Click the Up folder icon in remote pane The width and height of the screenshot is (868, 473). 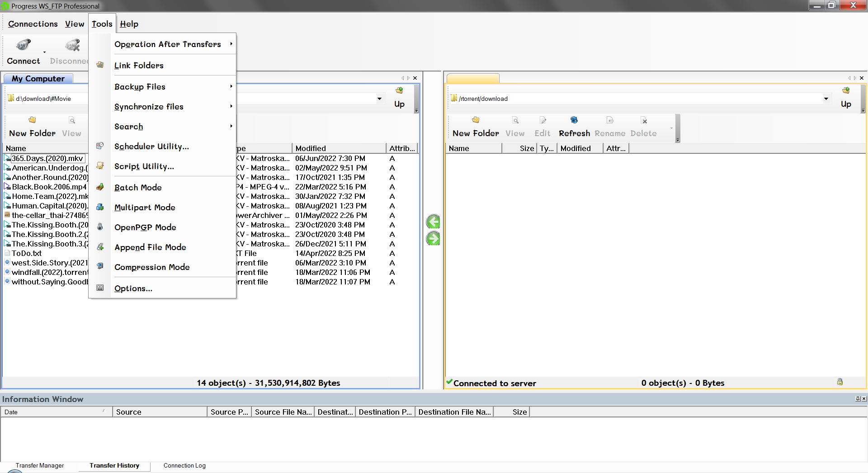point(846,90)
